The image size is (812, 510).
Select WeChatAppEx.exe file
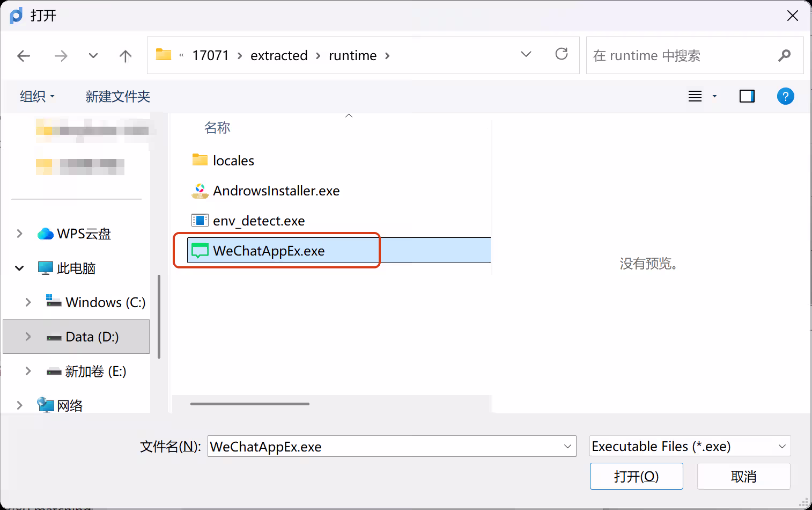click(339, 251)
